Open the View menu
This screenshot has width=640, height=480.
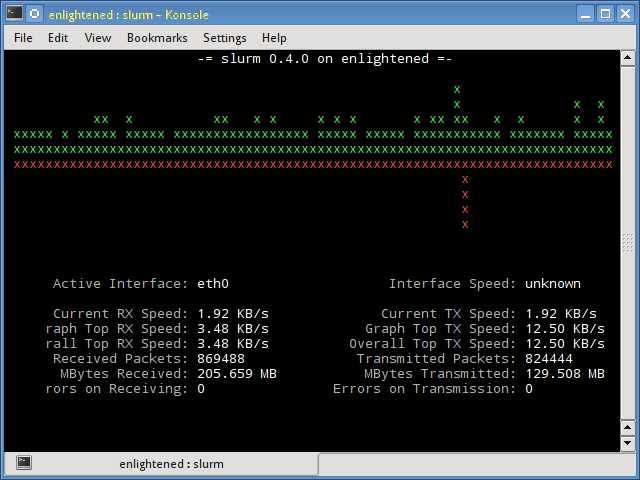98,38
